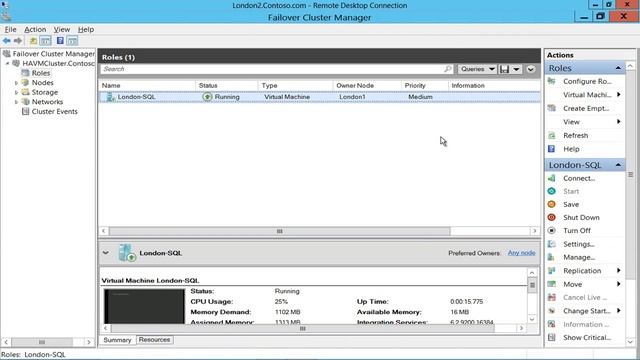Select Roles in the tree
Screen dimensions: 640x360
41,73
